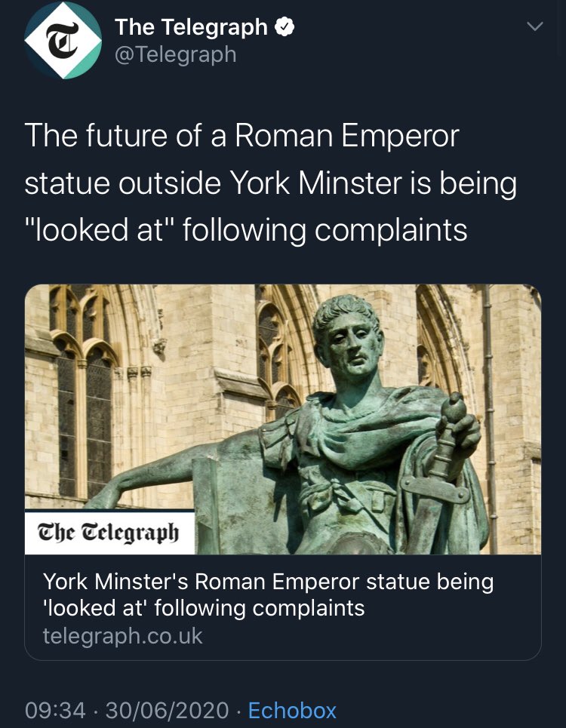Open The Telegraph display name link
This screenshot has width=566, height=728.
[191, 27]
